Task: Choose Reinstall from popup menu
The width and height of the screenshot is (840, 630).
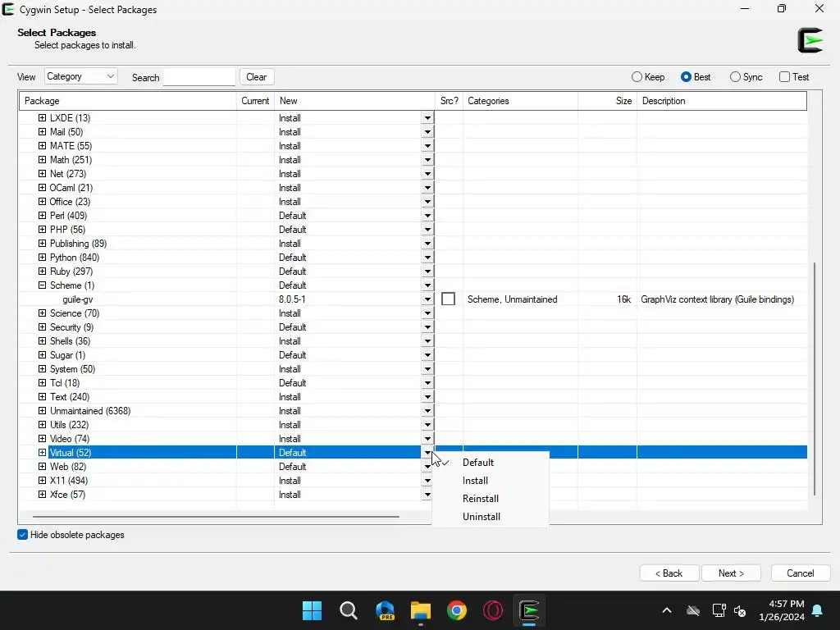Action: click(491, 498)
